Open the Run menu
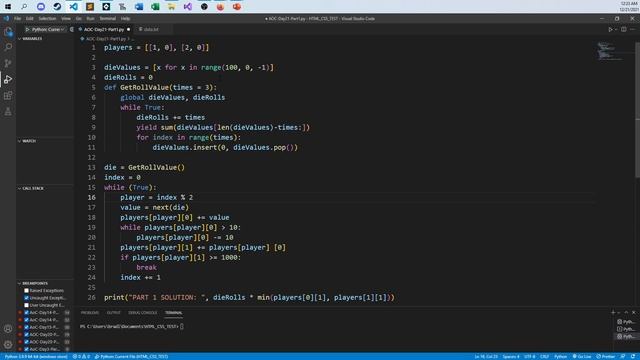Screen dimensions: 640x360 (x=91, y=18)
